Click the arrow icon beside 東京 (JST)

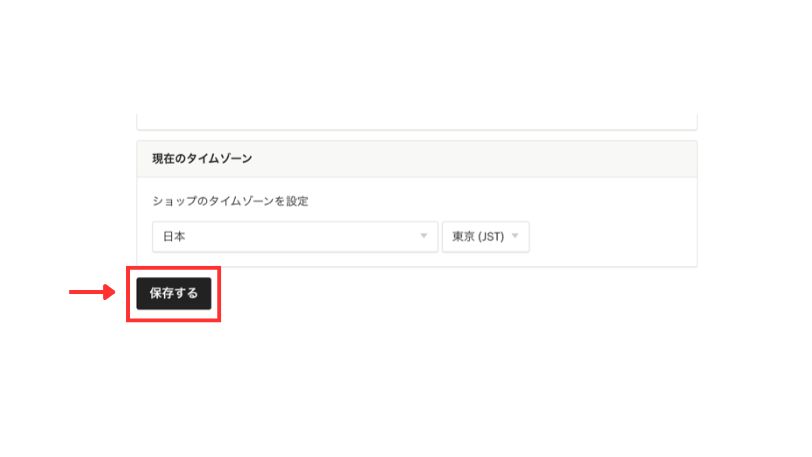pyautogui.click(x=515, y=236)
